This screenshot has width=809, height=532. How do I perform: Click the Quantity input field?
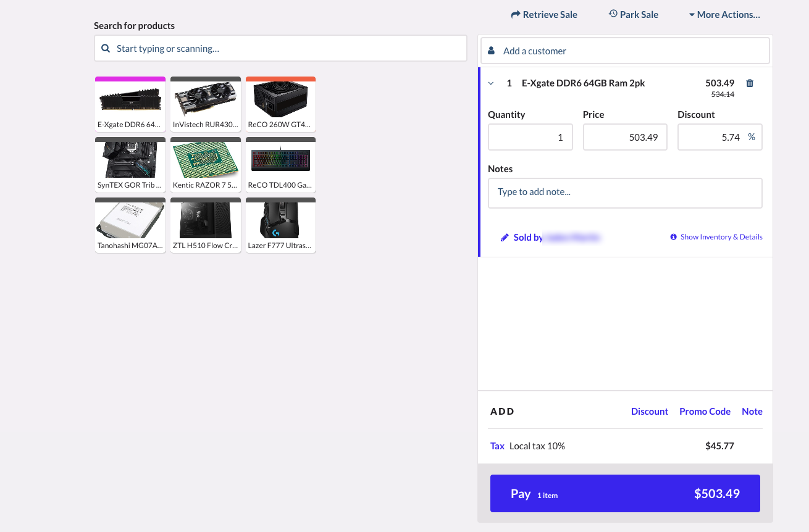click(530, 136)
